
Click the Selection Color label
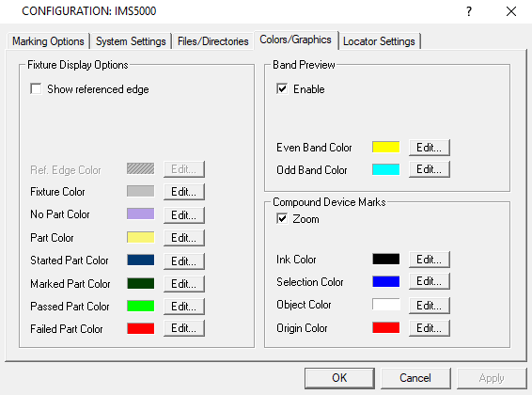[x=310, y=282]
